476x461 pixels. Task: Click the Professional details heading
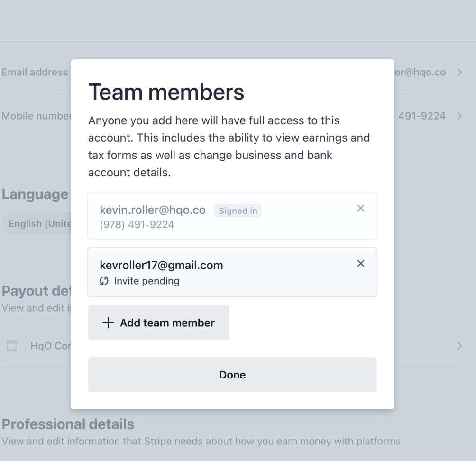(68, 424)
